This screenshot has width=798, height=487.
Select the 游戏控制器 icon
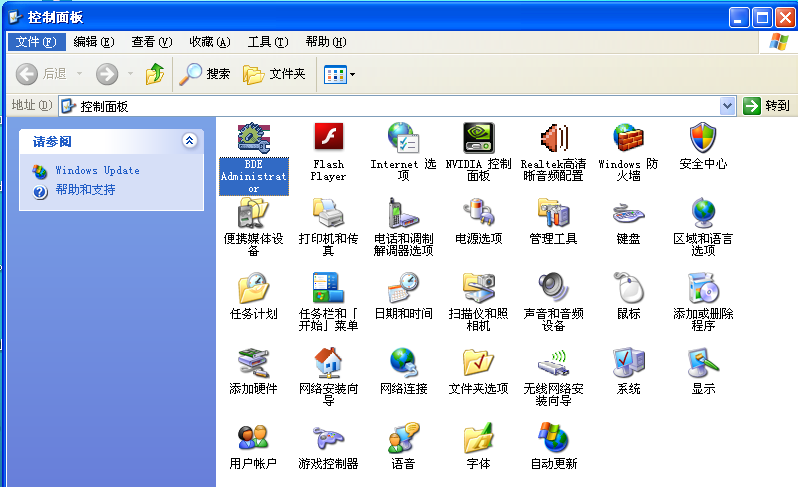tap(328, 438)
